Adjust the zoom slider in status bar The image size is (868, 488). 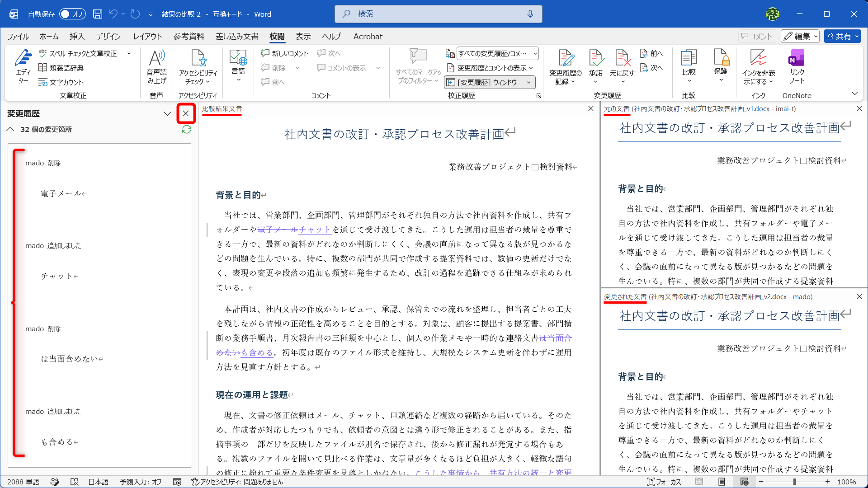(794, 482)
